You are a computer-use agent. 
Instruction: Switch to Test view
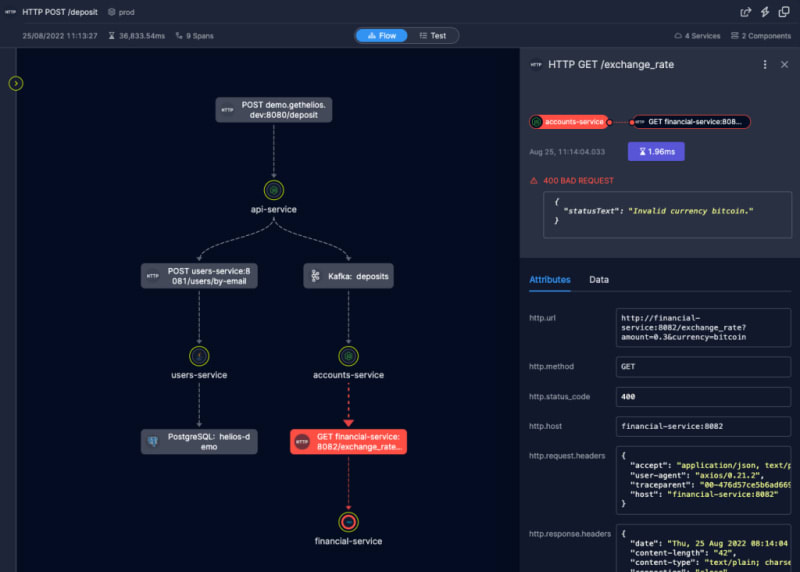432,35
